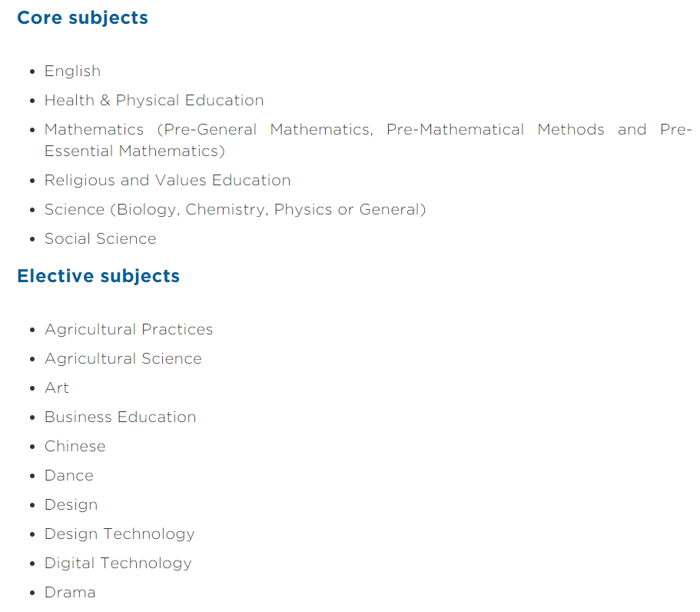This screenshot has height=612, width=700.
Task: Click the Core subjects heading
Action: pyautogui.click(x=82, y=18)
